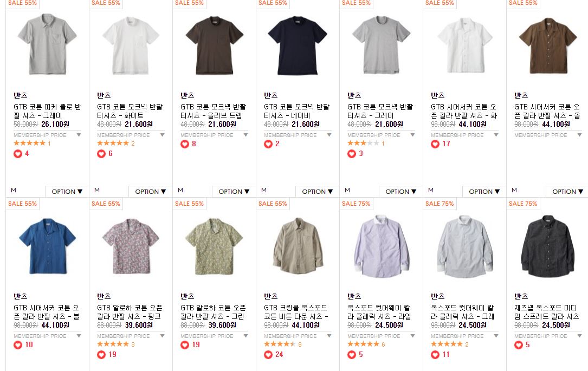588x371 pixels.
Task: Open the navy mock-neck tee product title
Action: 296,112
